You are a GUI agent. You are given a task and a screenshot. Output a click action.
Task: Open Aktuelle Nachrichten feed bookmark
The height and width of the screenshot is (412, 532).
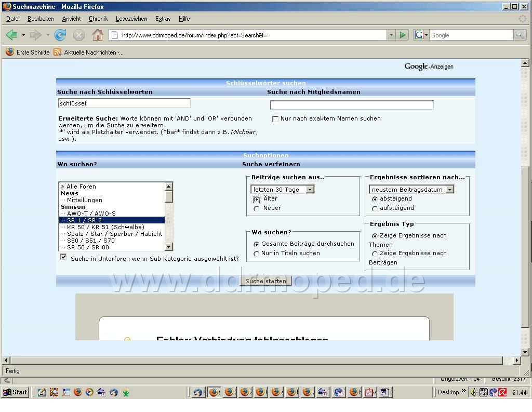tap(89, 52)
